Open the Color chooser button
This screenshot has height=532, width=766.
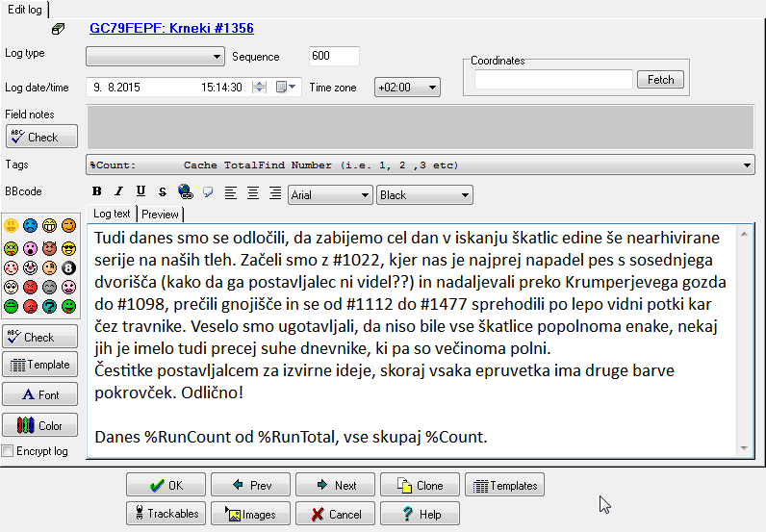click(x=39, y=425)
